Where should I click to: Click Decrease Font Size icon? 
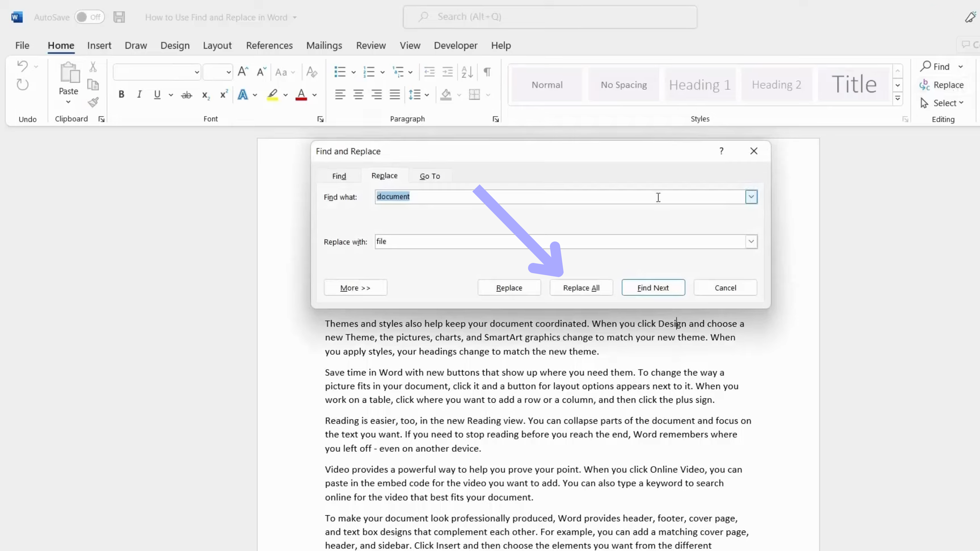pos(261,71)
